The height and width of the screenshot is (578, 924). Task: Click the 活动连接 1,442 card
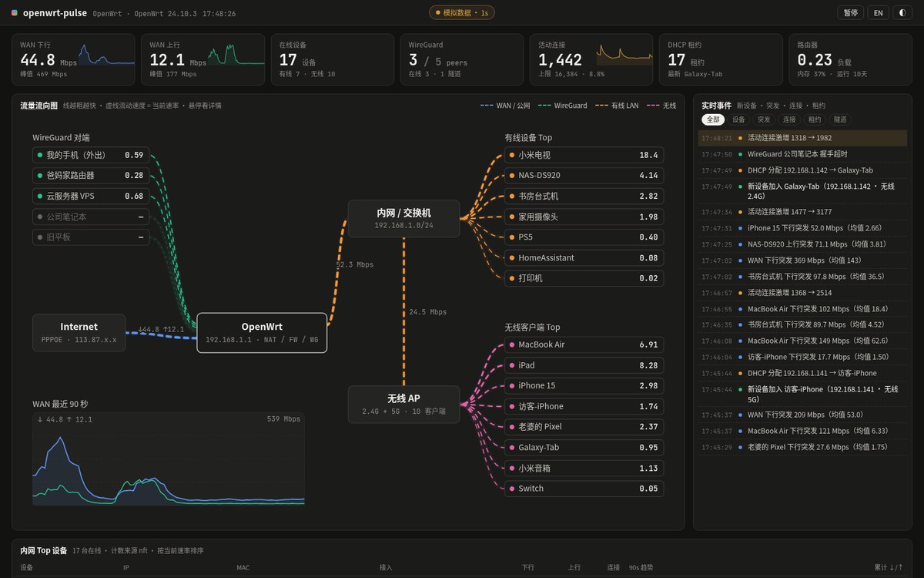pyautogui.click(x=591, y=59)
